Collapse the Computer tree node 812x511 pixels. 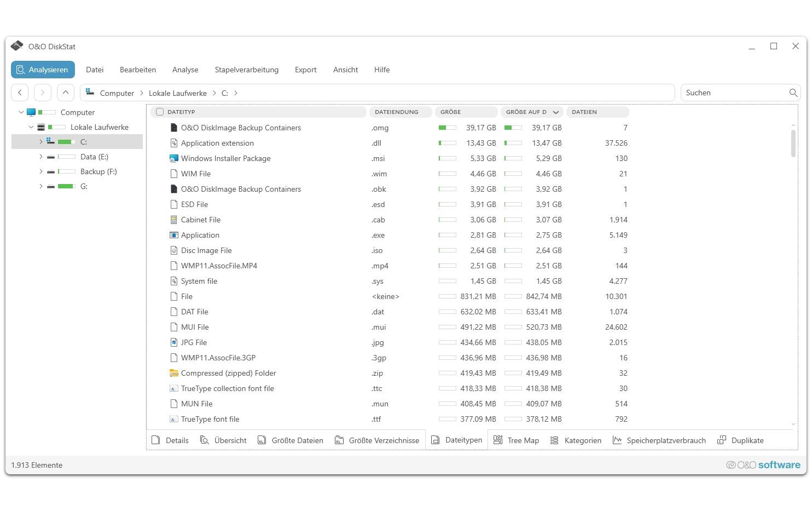[x=21, y=112]
